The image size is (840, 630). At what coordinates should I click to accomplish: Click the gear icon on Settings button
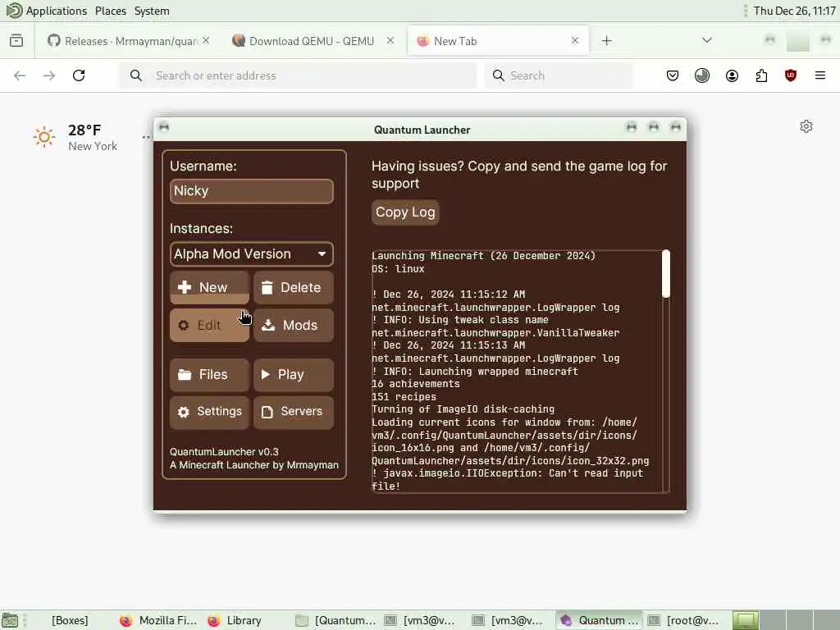(183, 412)
